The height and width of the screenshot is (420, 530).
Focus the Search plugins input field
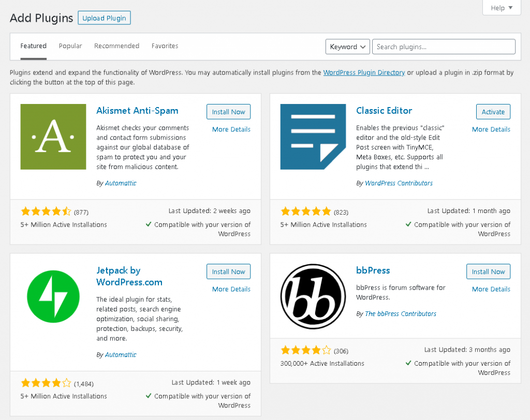[x=444, y=47]
